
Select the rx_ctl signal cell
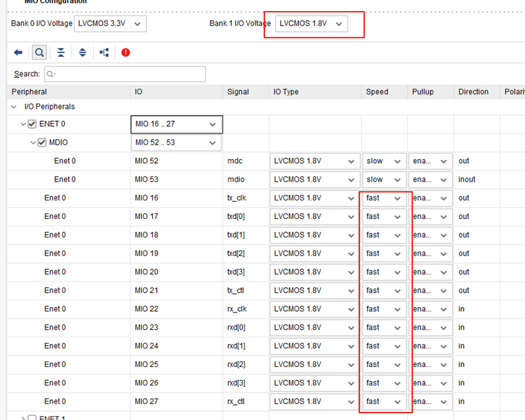point(246,401)
